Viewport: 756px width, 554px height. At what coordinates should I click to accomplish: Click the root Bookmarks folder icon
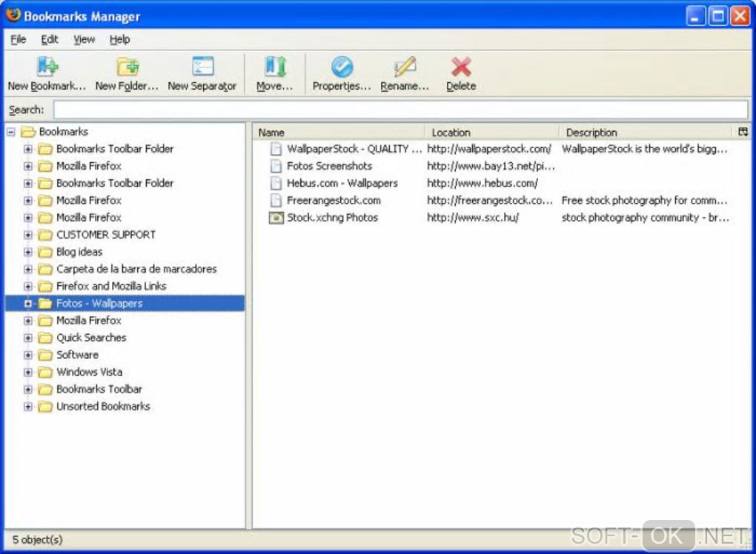(28, 132)
